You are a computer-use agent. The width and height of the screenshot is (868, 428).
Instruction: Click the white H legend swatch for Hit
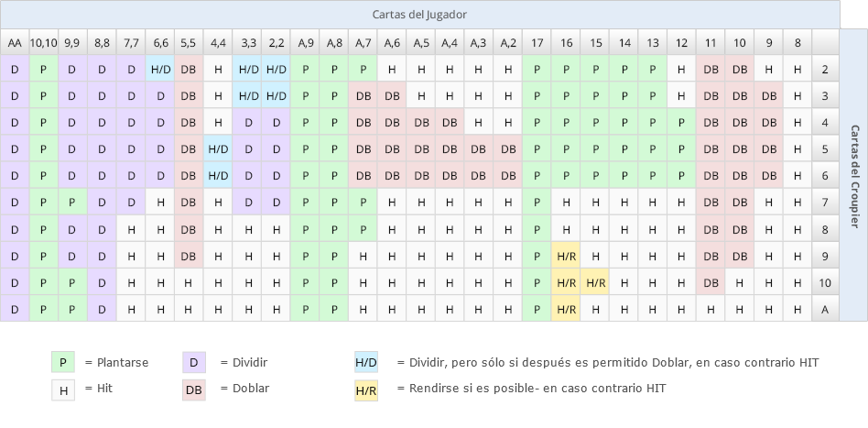click(63, 390)
